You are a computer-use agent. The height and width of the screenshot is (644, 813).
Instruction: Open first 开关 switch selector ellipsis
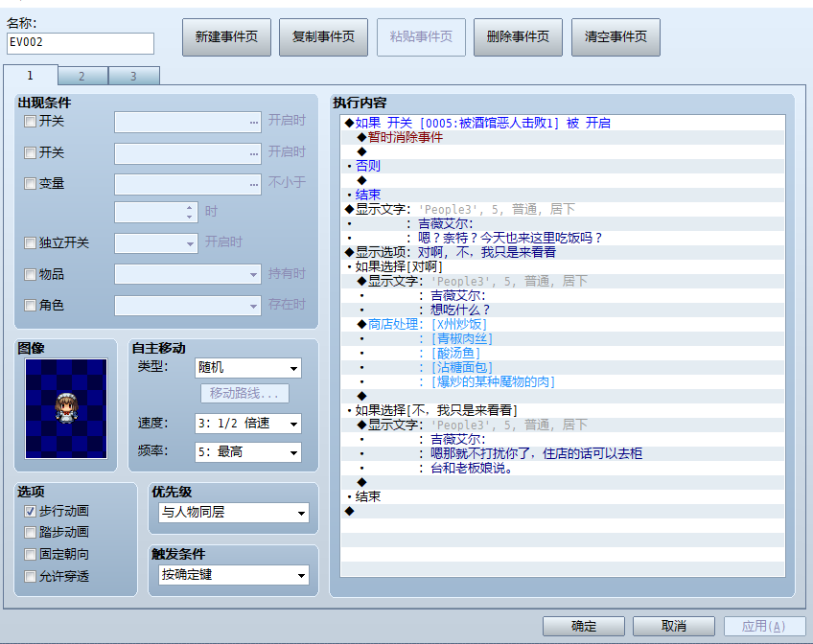[253, 123]
